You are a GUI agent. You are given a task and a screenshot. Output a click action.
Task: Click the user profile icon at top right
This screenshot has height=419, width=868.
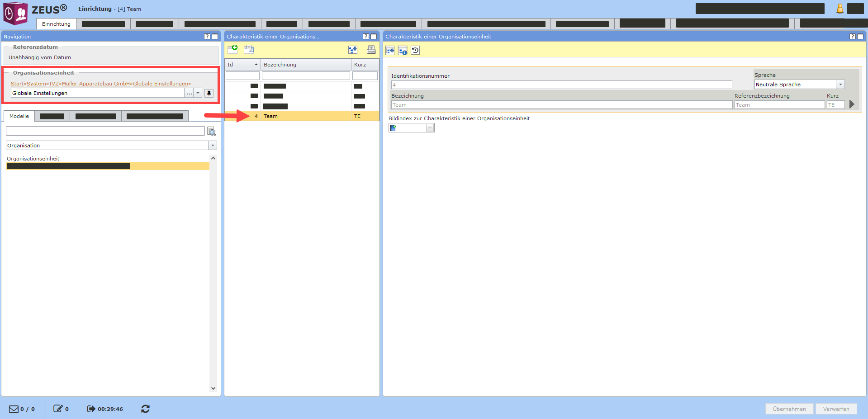click(840, 9)
